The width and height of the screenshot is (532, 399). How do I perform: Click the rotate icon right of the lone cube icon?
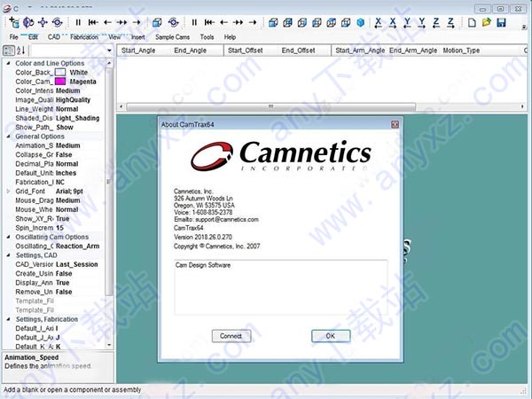click(x=174, y=23)
